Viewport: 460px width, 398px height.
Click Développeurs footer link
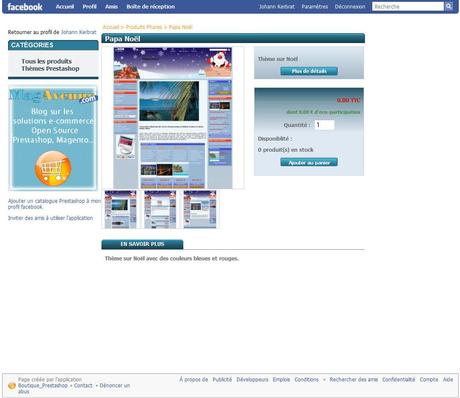click(x=252, y=380)
